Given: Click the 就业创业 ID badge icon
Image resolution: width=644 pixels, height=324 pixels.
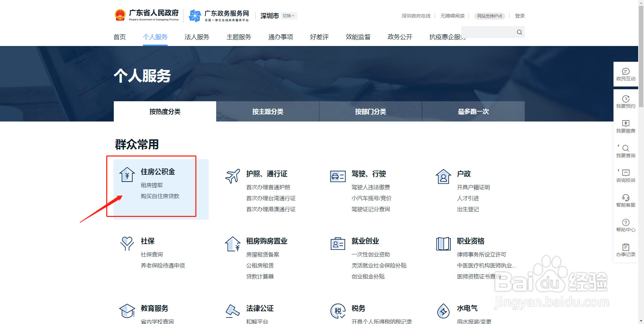Looking at the screenshot, I should click(338, 244).
